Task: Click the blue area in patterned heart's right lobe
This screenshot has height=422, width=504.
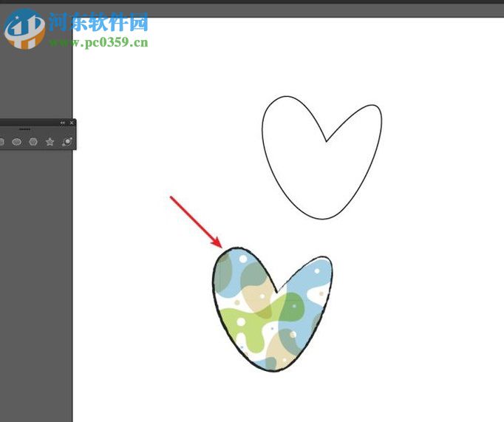Action: point(307,282)
